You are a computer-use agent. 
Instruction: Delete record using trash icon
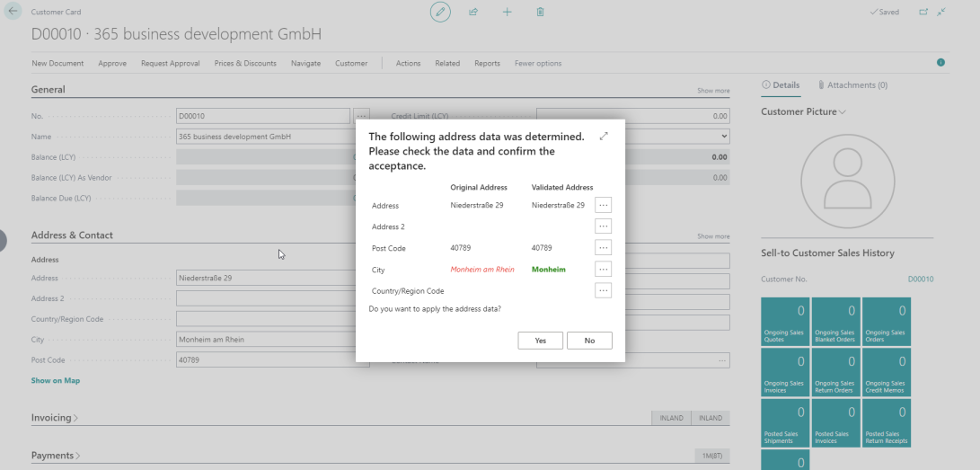pyautogui.click(x=540, y=12)
